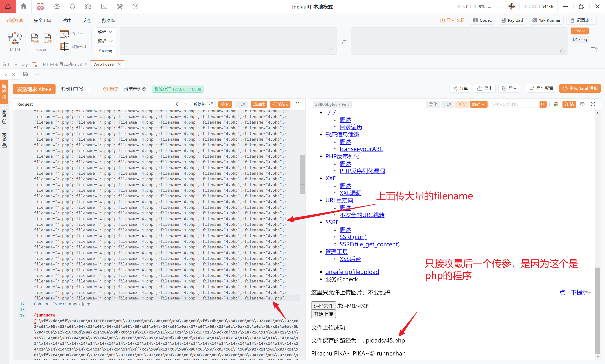Switch to the MITM interactive hijack v2 tab
The image size is (605, 364).
pos(62,64)
